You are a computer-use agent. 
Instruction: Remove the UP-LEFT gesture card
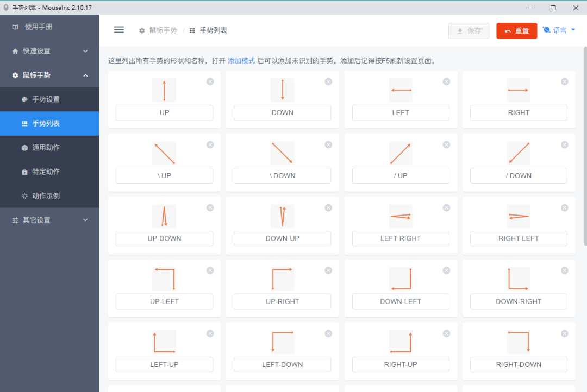(210, 270)
